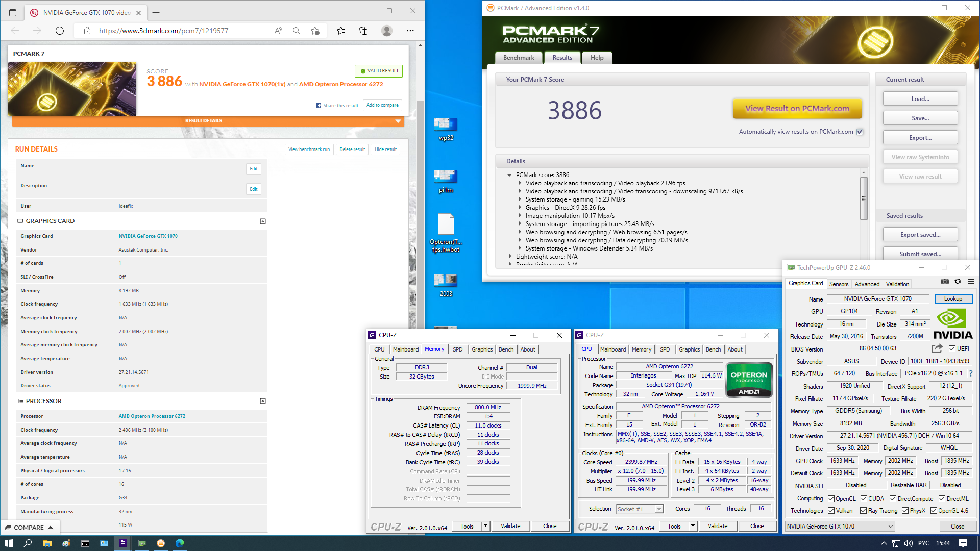Collapse the GRAPHICS CARD section
This screenshot has width=980, height=551.
coord(263,221)
